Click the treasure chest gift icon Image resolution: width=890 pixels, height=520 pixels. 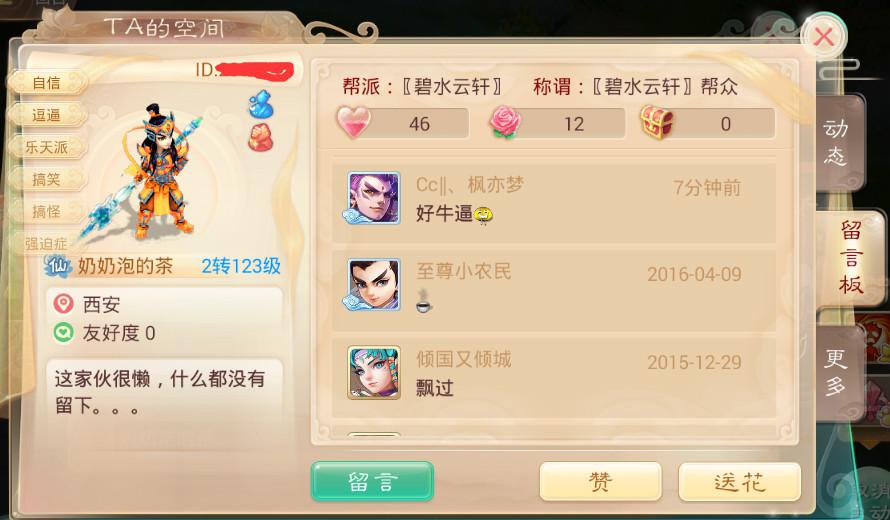pos(657,123)
